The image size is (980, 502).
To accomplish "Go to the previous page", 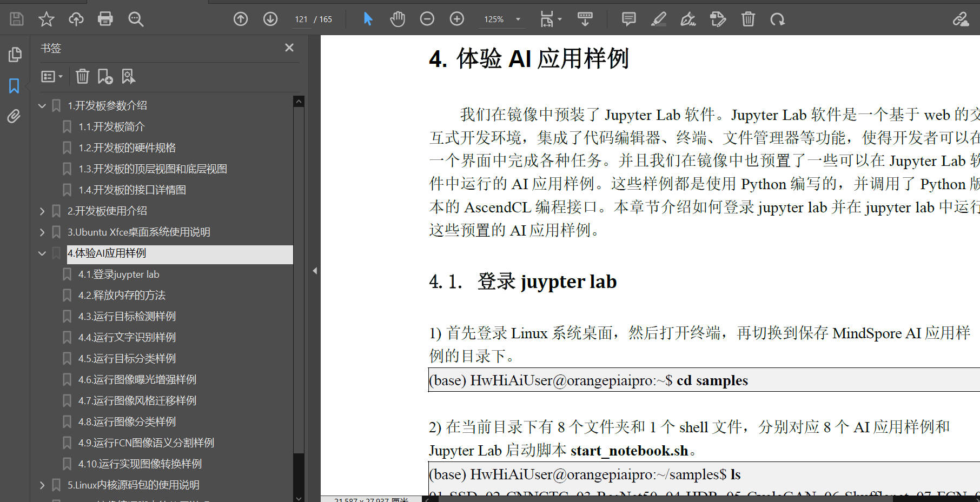I will (241, 19).
